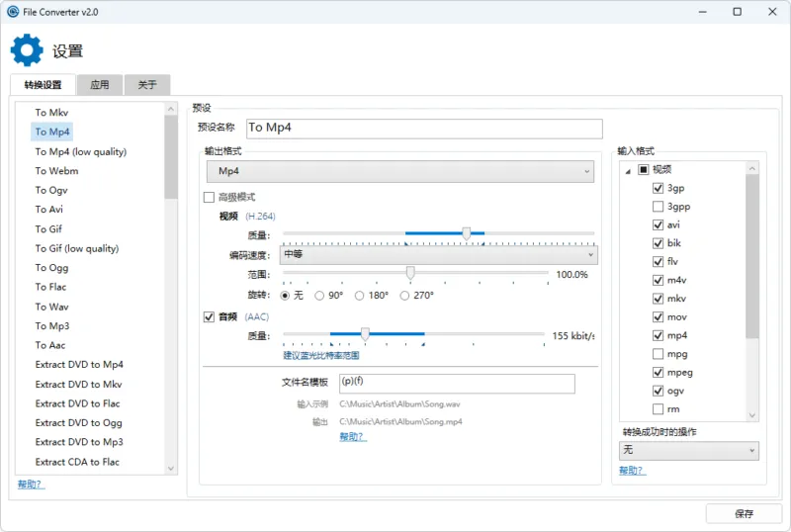Toggle the 音频 audio checkbox
Viewport: 791px width, 532px height.
click(209, 316)
